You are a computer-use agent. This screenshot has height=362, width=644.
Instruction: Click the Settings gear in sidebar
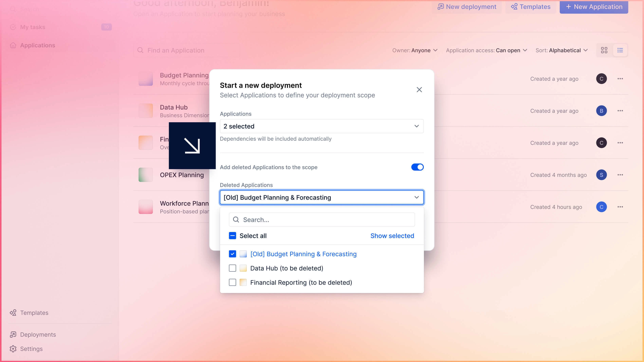(x=13, y=349)
